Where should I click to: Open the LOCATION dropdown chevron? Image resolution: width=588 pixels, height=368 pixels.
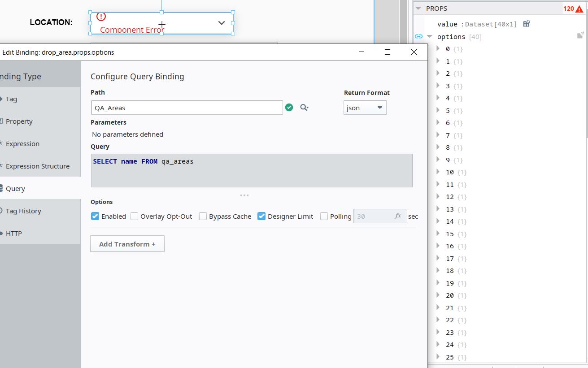pyautogui.click(x=221, y=23)
